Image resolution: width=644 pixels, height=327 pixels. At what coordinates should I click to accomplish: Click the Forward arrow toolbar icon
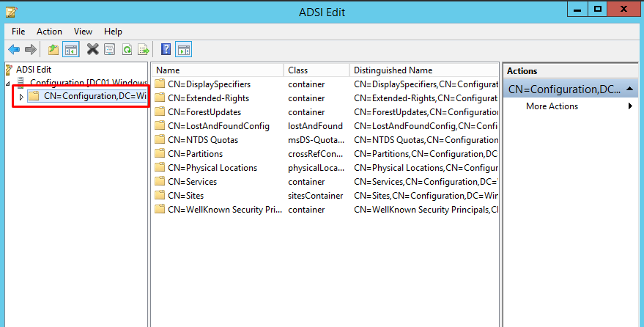pyautogui.click(x=31, y=50)
